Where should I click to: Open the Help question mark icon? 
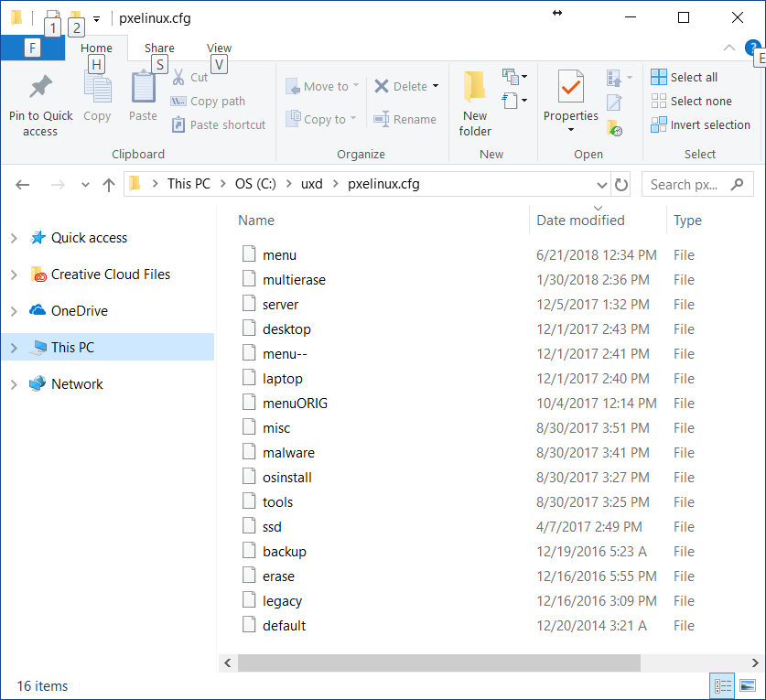[753, 48]
